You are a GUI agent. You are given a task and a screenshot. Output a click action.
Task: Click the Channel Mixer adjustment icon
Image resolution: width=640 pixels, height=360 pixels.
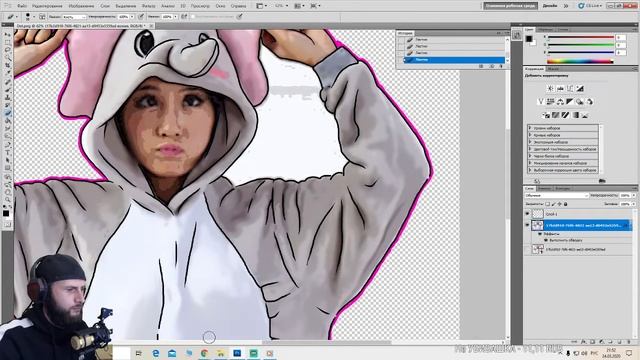click(589, 102)
